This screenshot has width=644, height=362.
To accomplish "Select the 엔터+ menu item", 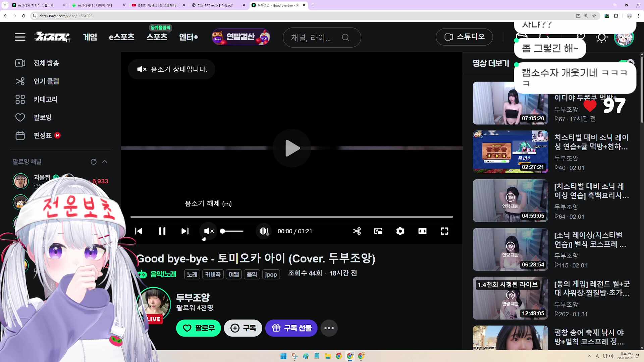I will tap(189, 37).
